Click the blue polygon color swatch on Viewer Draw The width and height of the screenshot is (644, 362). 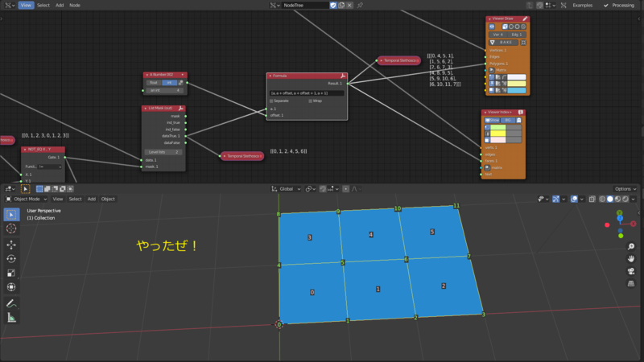point(516,90)
